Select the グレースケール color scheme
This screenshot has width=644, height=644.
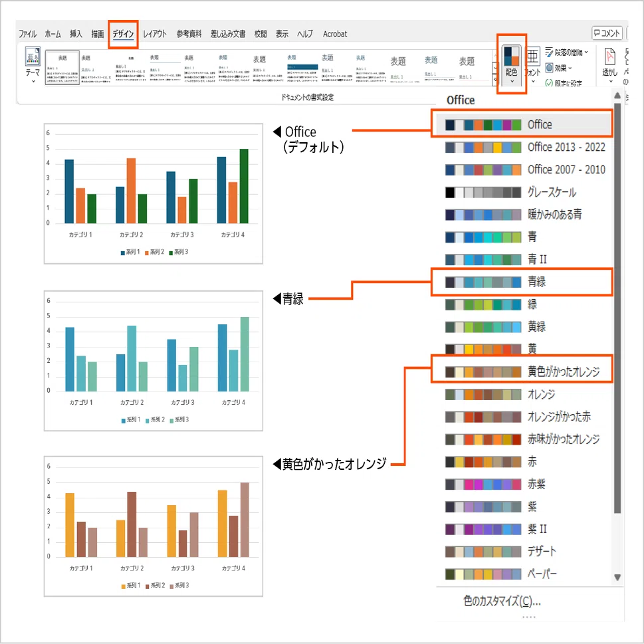point(524,192)
